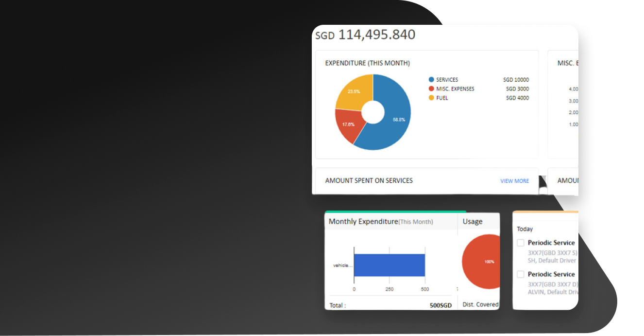The width and height of the screenshot is (644, 336).
Task: Select the Usage panel header
Action: pyautogui.click(x=473, y=222)
